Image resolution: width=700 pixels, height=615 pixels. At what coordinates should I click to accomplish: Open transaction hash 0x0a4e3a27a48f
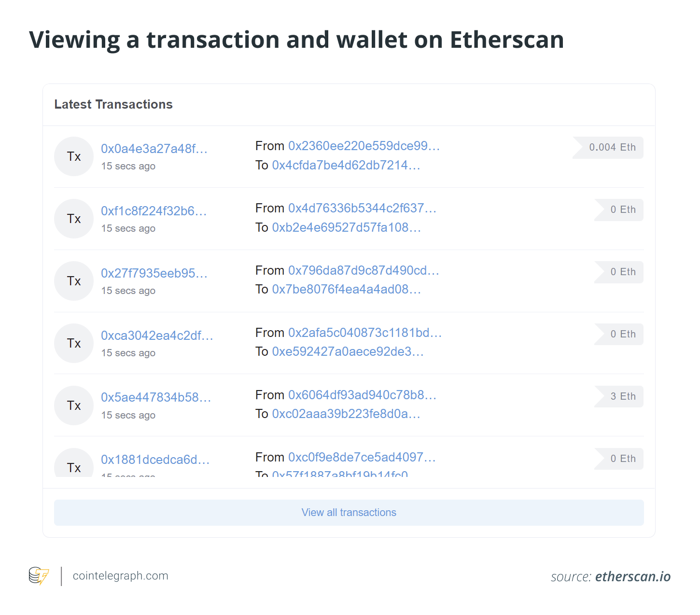pyautogui.click(x=154, y=149)
